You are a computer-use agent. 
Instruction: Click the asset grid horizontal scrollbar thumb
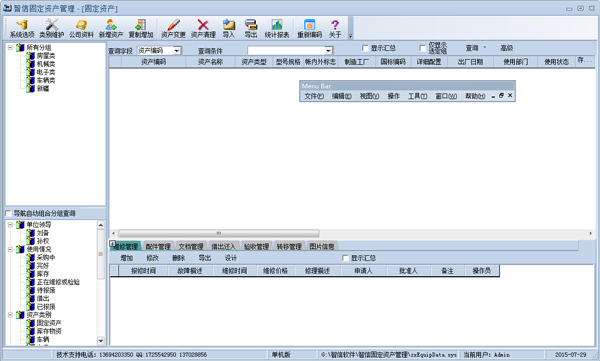(218, 233)
